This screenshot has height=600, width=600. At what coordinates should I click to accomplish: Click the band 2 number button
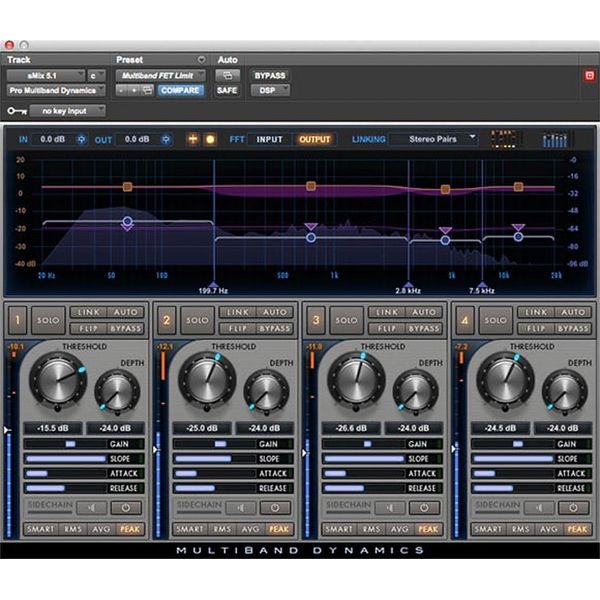(x=167, y=320)
